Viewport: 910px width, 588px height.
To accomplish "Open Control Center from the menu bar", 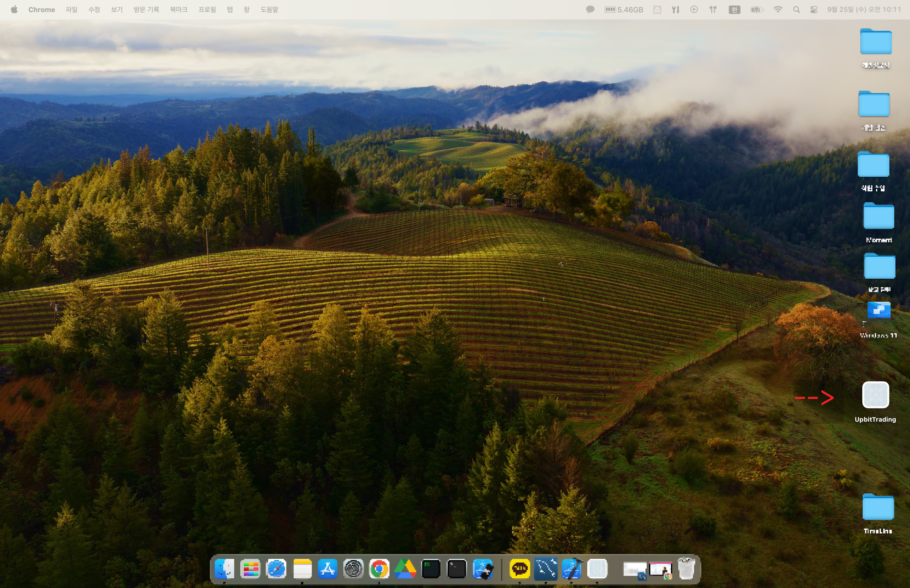I will (814, 9).
